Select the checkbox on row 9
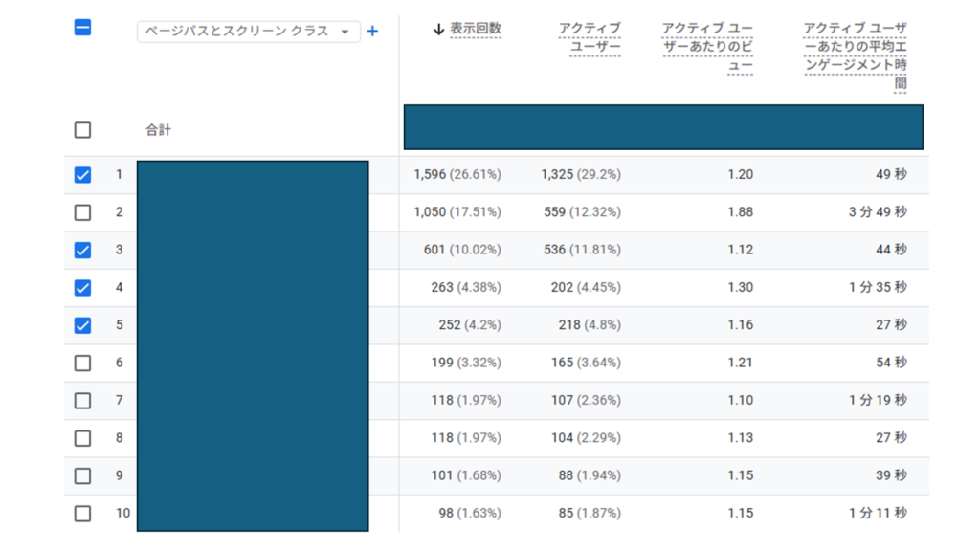This screenshot has width=980, height=551. (x=82, y=475)
